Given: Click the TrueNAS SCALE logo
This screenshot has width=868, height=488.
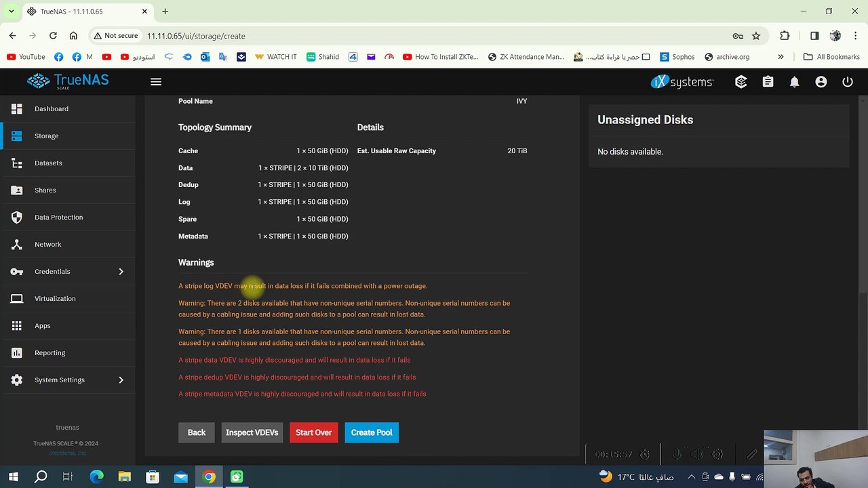Looking at the screenshot, I should [68, 81].
